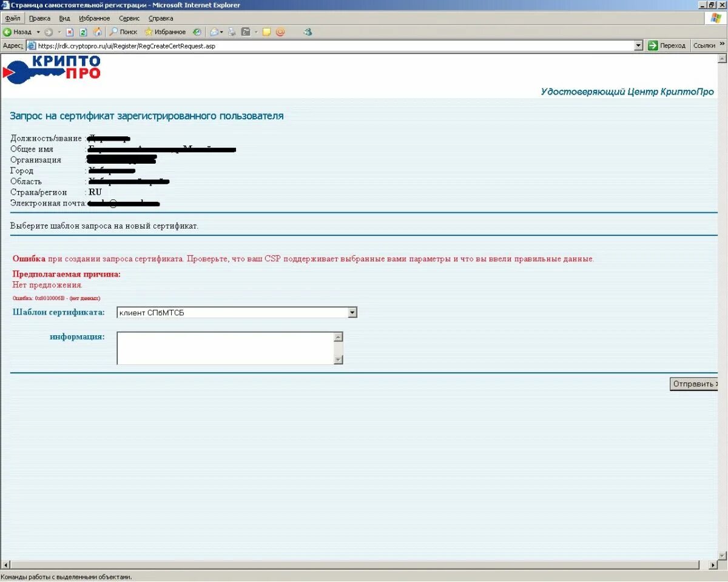Click the Отправить submit button
Image resolution: width=728 pixels, height=582 pixels.
694,384
